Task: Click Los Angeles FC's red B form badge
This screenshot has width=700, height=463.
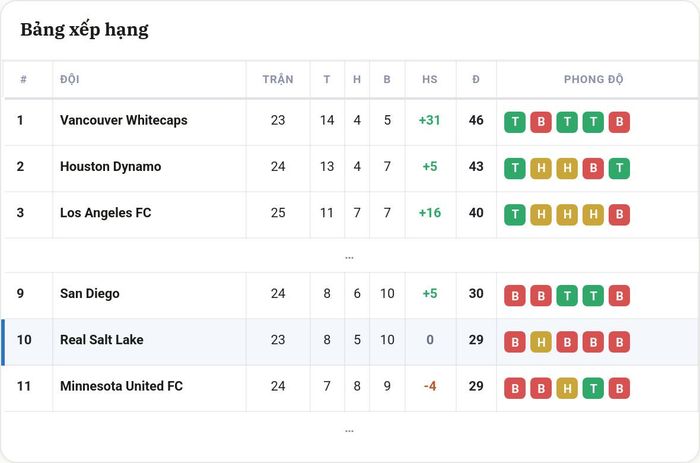Action: (619, 215)
